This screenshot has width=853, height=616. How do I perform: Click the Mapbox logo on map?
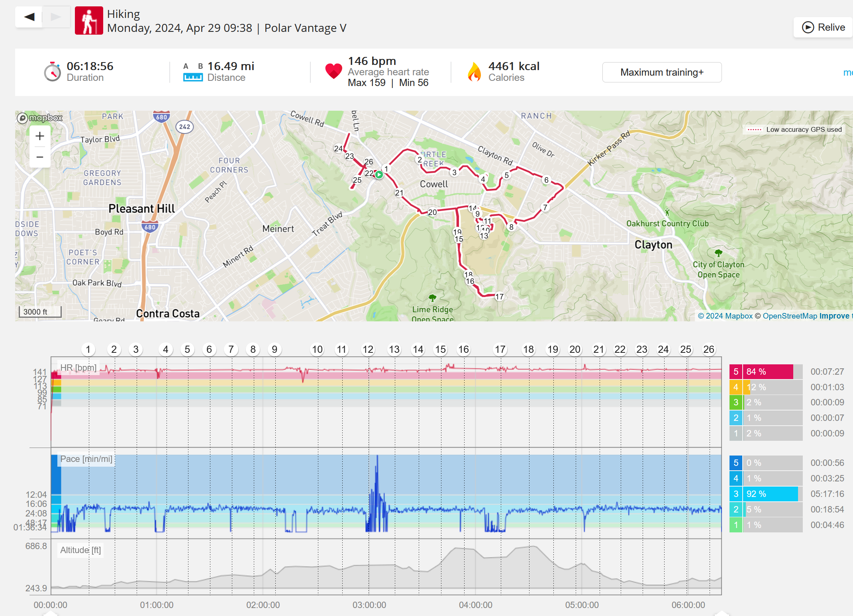(x=40, y=118)
